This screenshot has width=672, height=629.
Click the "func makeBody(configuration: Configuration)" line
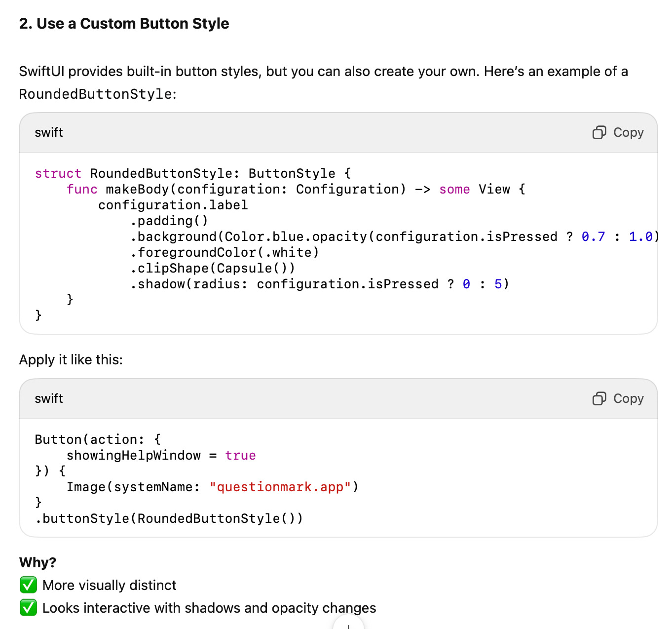tap(296, 189)
